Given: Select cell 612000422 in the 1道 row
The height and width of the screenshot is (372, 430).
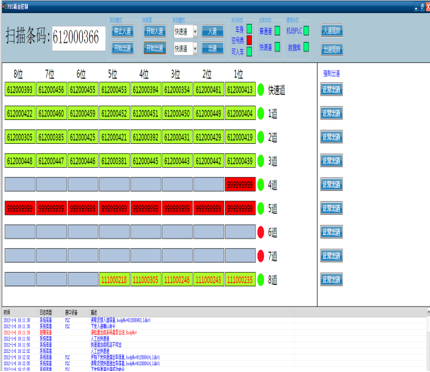Looking at the screenshot, I should click(x=20, y=113).
